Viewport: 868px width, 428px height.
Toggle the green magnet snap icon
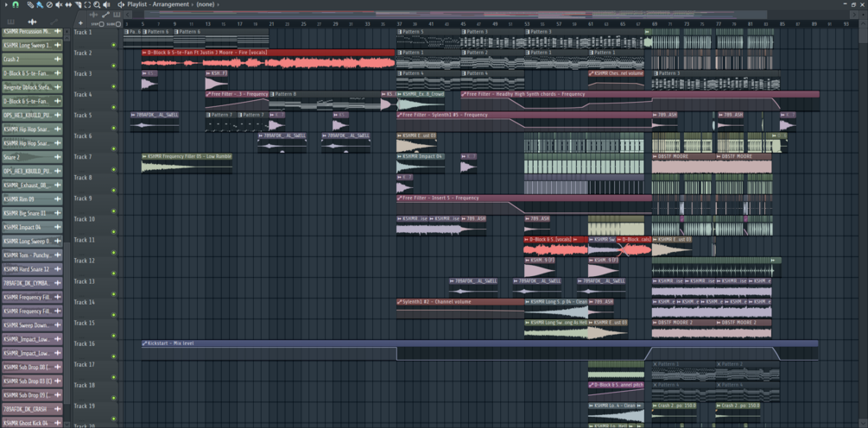(16, 4)
